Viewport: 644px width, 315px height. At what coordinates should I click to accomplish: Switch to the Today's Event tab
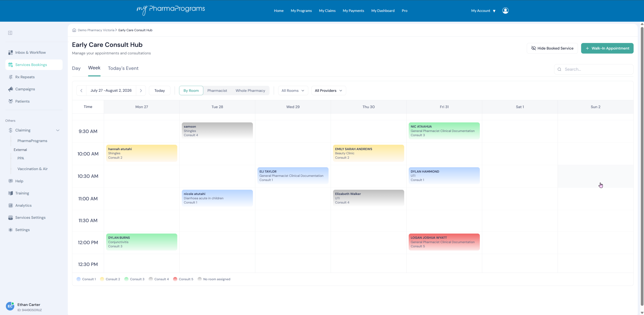click(123, 68)
